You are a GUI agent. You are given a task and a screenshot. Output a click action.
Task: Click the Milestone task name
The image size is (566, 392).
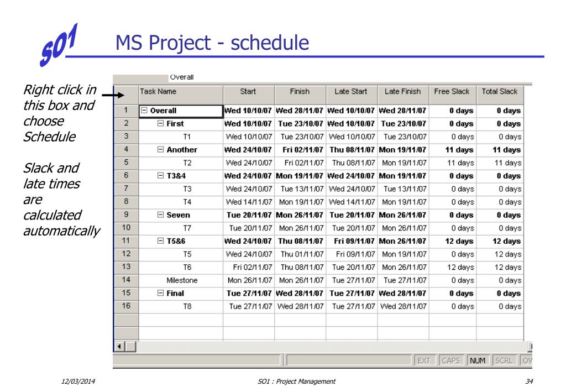tap(182, 280)
